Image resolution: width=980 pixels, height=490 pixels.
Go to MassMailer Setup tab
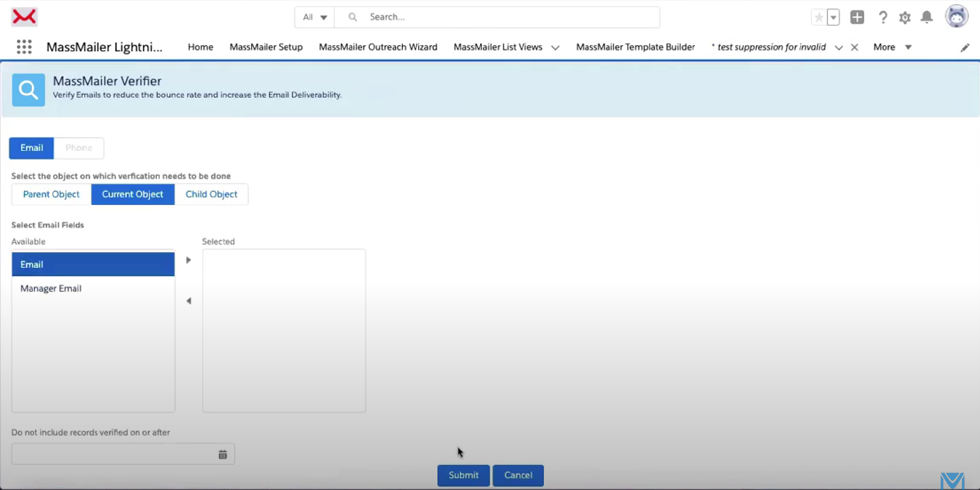point(266,47)
